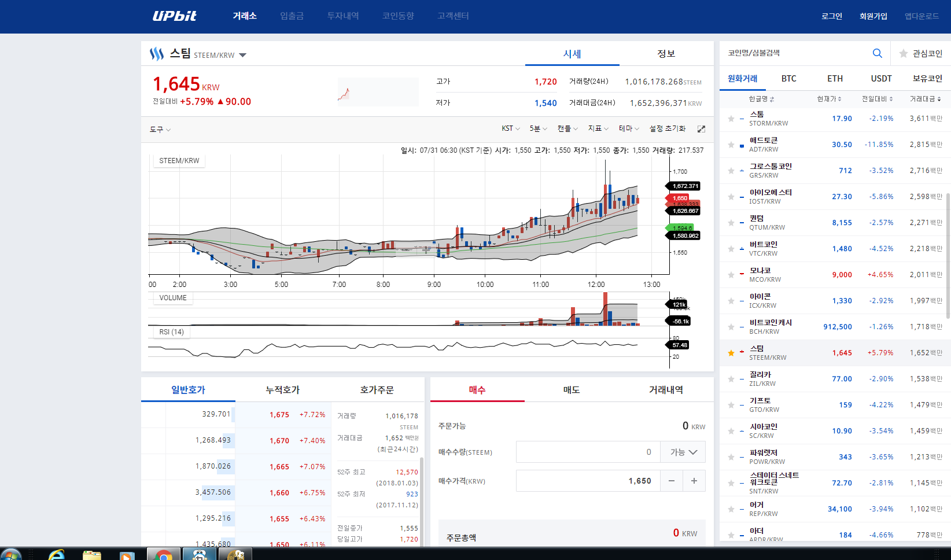The height and width of the screenshot is (560, 951).
Task: Click the capture tool icon in taskbar
Action: [x=200, y=554]
